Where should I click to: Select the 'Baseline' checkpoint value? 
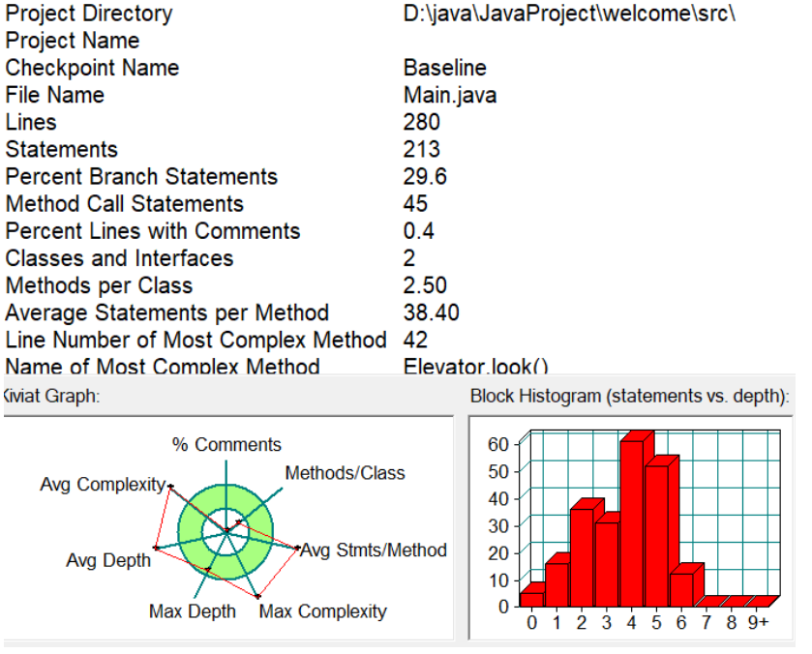tap(445, 68)
